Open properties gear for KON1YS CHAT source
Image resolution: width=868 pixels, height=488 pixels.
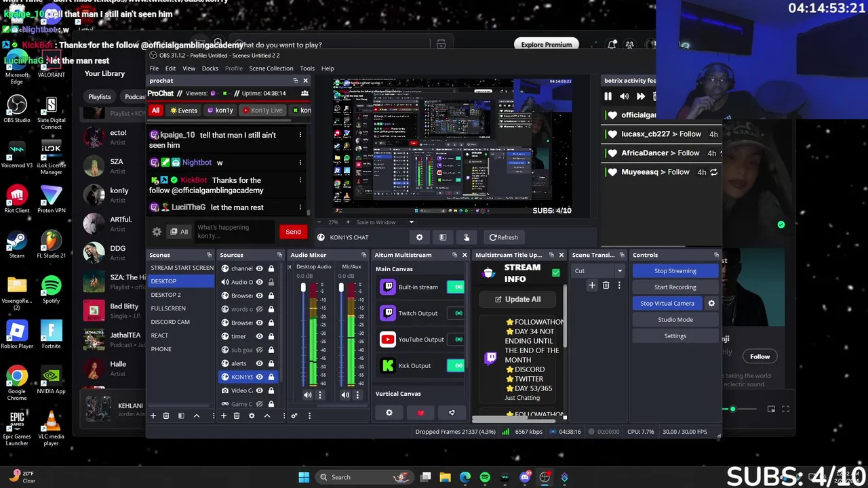coord(419,237)
